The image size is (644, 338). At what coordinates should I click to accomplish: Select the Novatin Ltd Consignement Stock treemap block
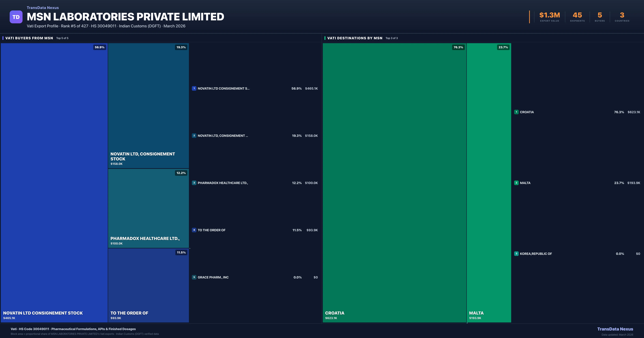click(x=54, y=183)
